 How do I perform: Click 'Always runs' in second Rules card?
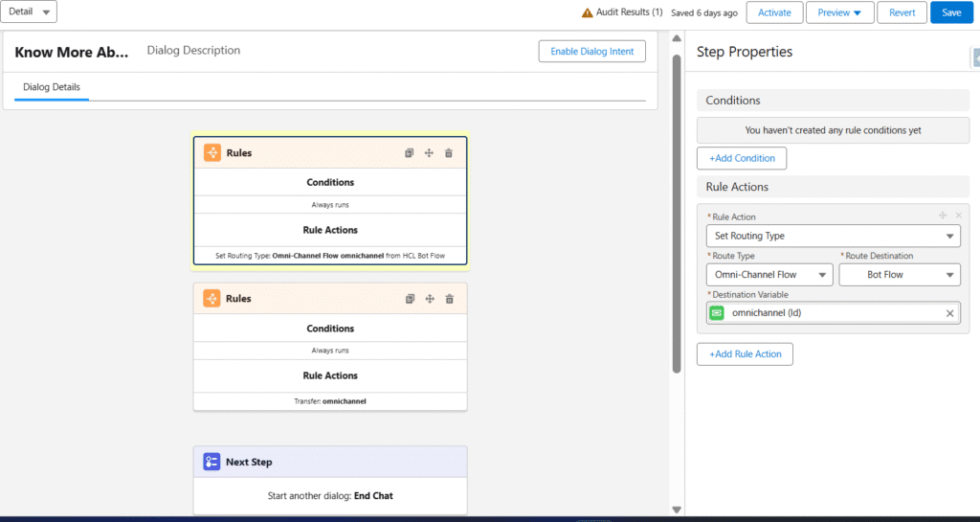(x=330, y=351)
